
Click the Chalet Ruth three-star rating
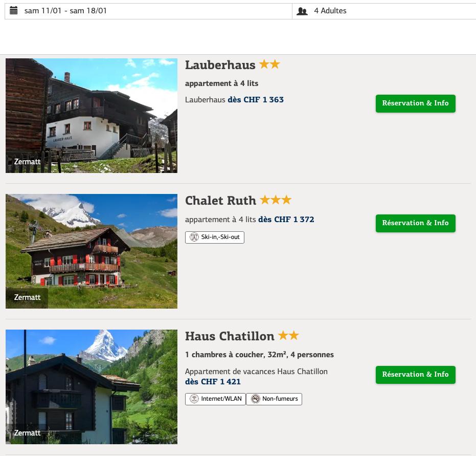(276, 200)
